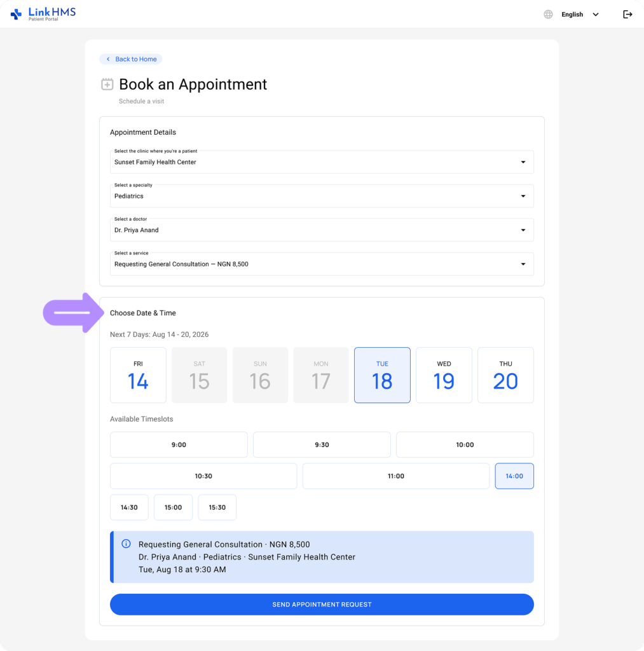Click the 'Tue, Aug 18 at 9:30 AM' summary text

pyautogui.click(x=182, y=570)
